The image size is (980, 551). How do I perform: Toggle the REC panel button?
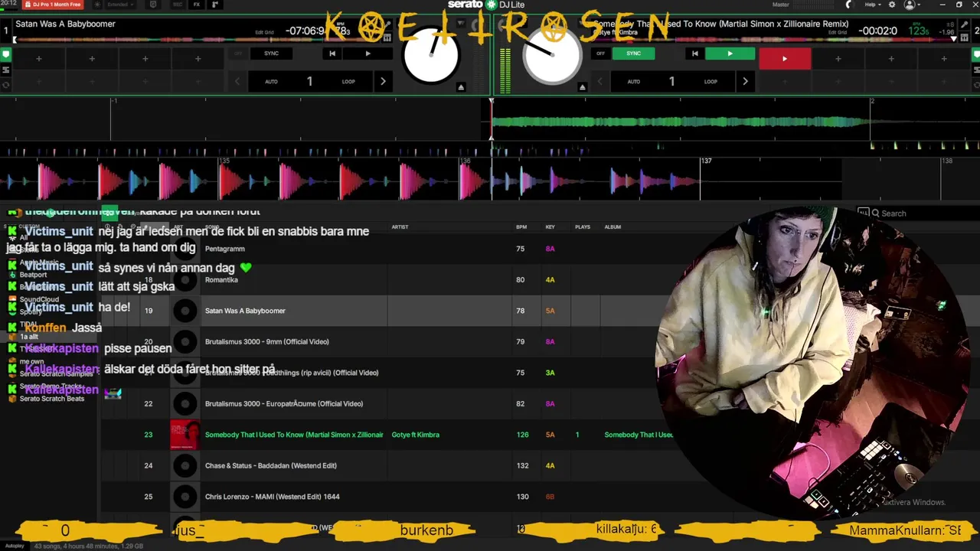178,5
